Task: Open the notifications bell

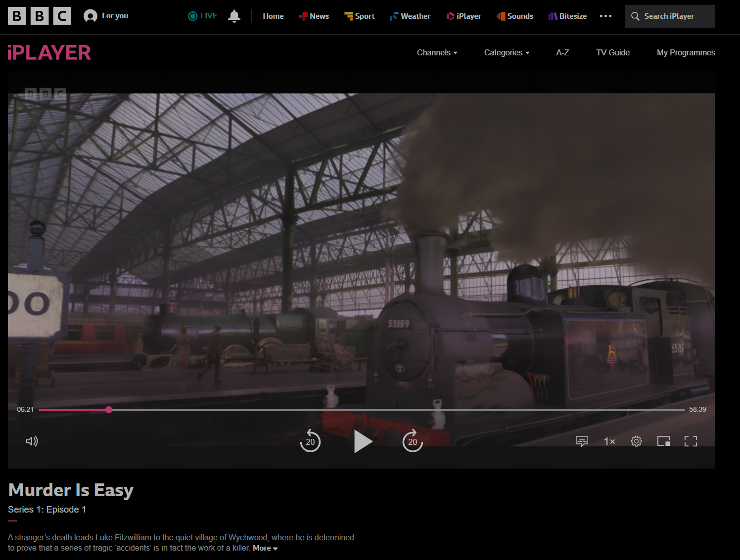Action: (x=234, y=16)
